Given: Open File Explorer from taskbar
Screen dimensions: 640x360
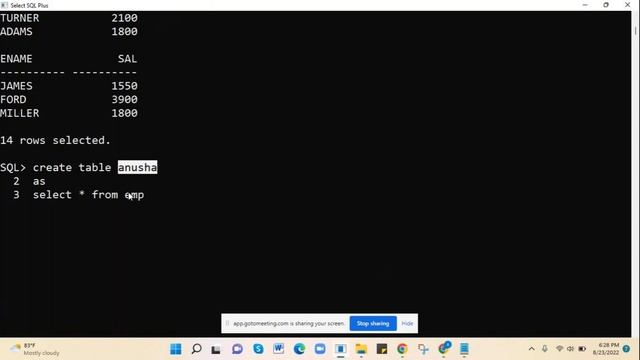Looking at the screenshot, I should point(361,349).
